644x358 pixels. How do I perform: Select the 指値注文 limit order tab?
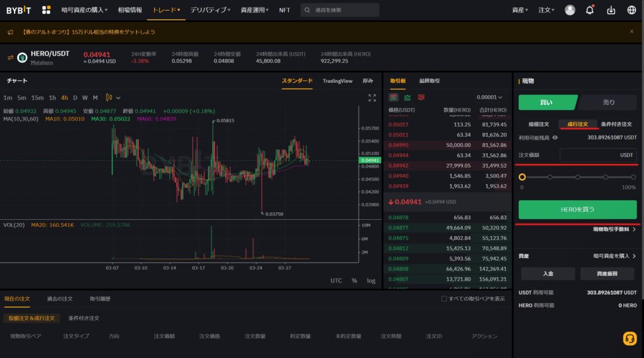coord(538,124)
